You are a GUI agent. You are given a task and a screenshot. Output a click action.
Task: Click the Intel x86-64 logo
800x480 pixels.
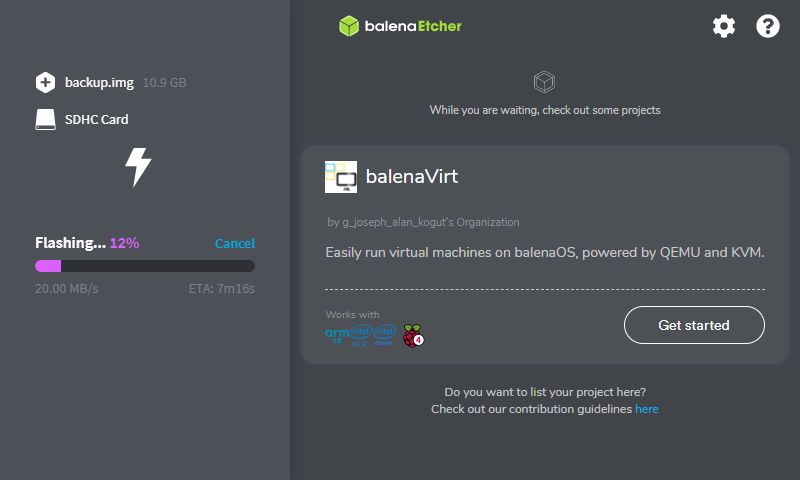384,335
